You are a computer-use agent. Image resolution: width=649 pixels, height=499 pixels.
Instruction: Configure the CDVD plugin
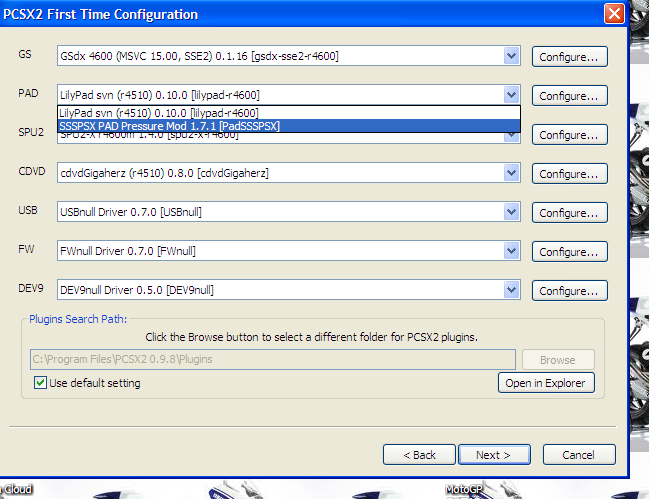570,174
